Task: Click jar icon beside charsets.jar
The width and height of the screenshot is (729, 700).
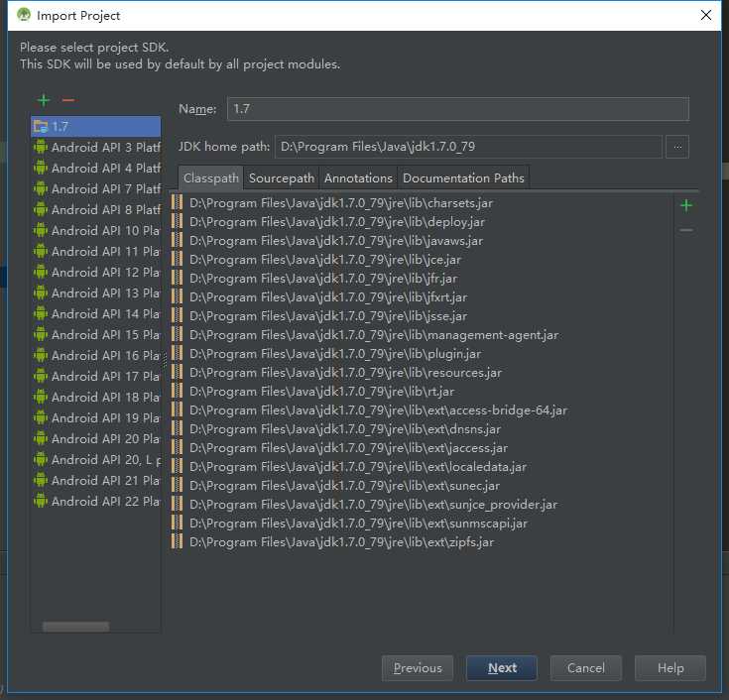Action: [x=178, y=203]
